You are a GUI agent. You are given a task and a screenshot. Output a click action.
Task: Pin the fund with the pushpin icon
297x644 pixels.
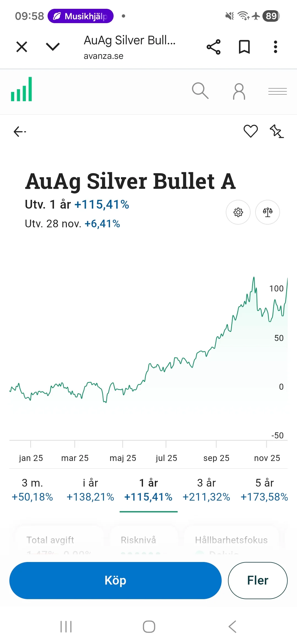click(x=276, y=131)
